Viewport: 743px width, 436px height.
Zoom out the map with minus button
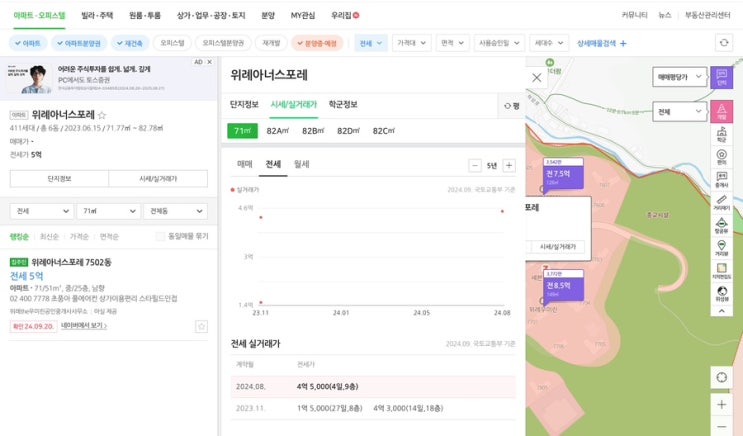click(x=721, y=427)
